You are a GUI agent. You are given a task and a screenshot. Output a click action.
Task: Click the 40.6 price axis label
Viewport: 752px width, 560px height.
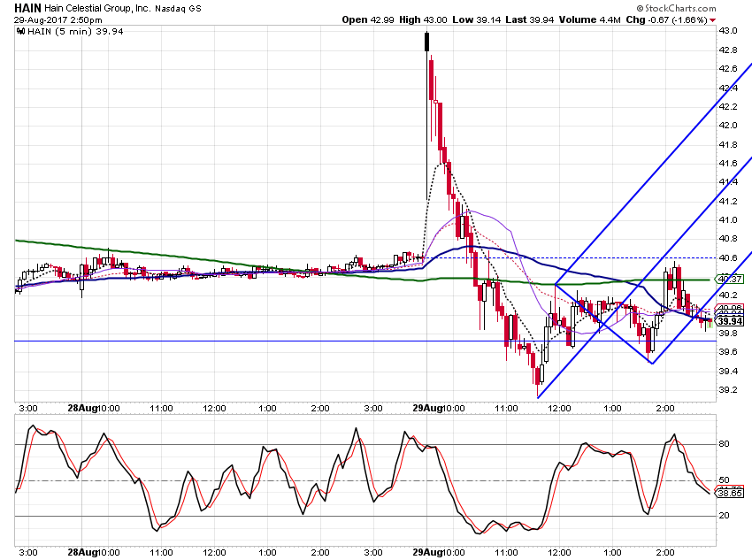click(728, 258)
